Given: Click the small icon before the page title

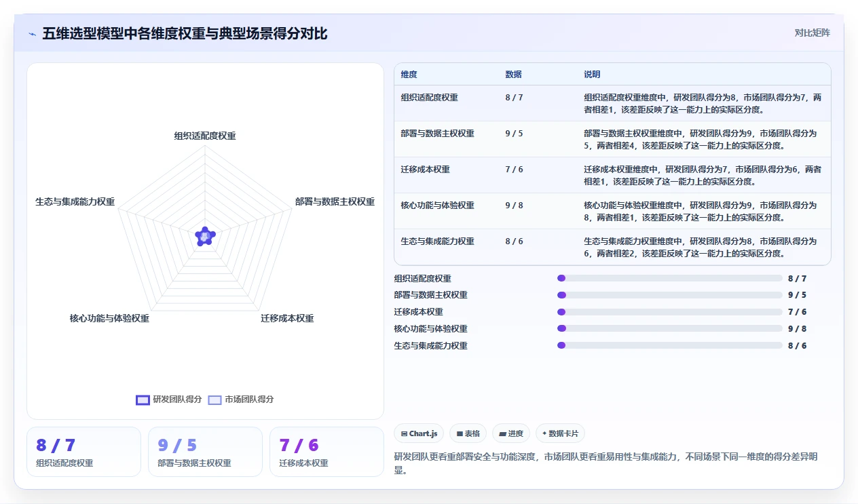Looking at the screenshot, I should point(32,34).
